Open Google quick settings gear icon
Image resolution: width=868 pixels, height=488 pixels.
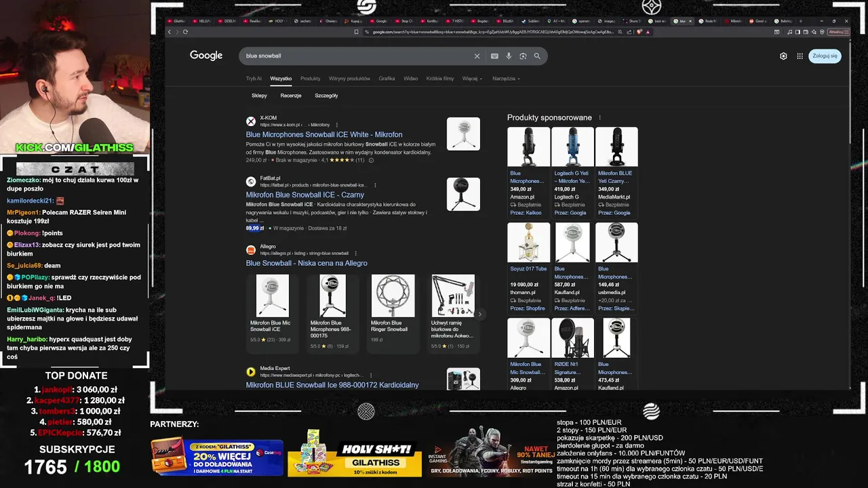(x=783, y=56)
